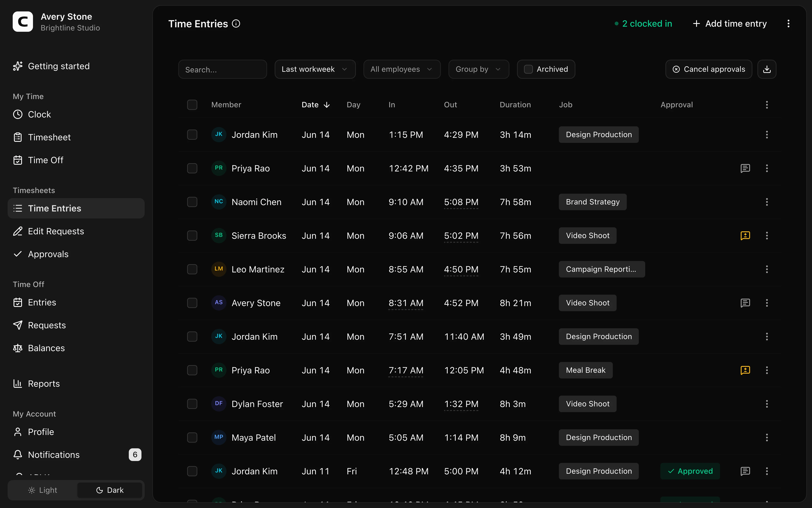Go to Clock in the sidebar
Screen dimensions: 812x508
pyautogui.click(x=76, y=115)
